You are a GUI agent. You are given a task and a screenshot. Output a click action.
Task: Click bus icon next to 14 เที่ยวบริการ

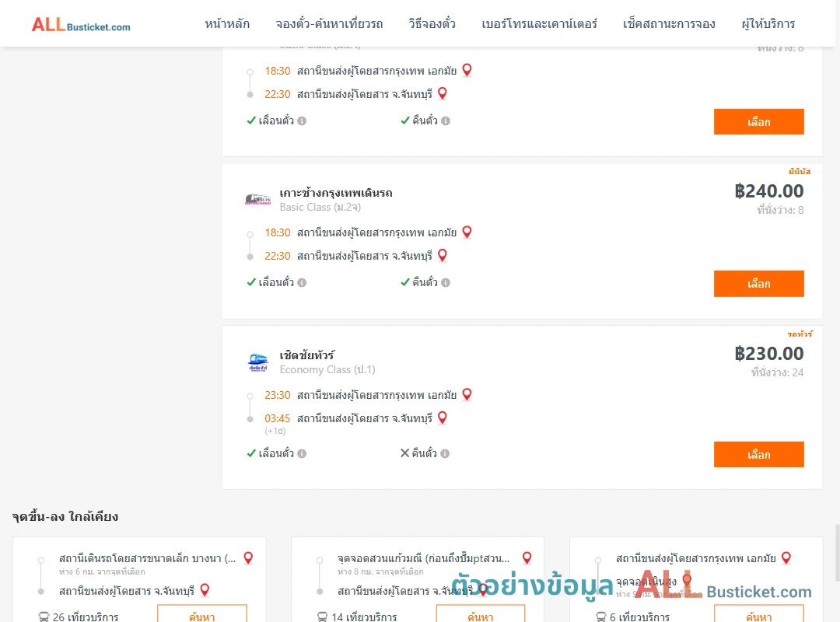323,617
